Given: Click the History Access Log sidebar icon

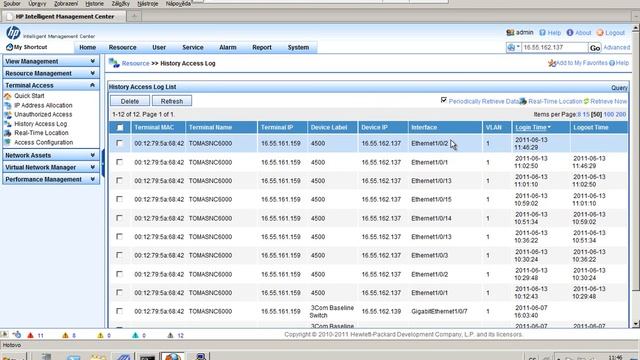Looking at the screenshot, I should (8, 124).
